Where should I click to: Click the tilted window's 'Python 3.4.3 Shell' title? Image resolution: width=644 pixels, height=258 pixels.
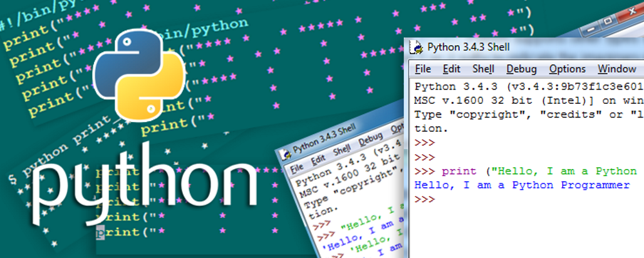(324, 138)
